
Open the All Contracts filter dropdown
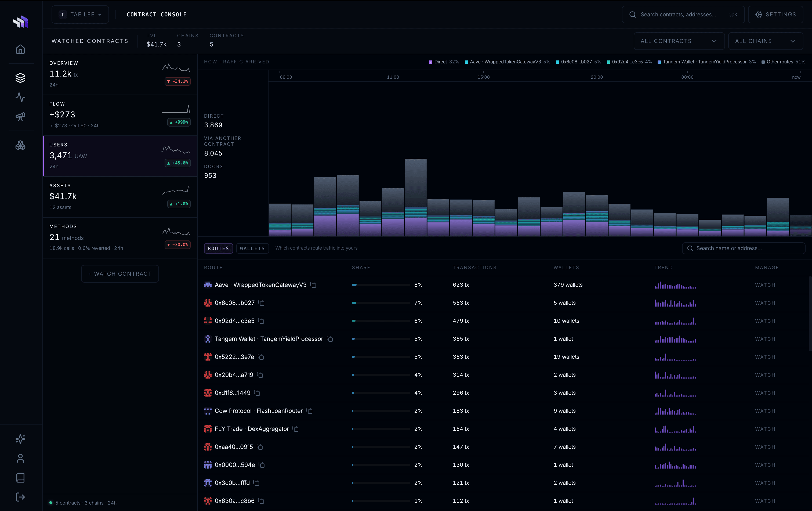[679, 41]
